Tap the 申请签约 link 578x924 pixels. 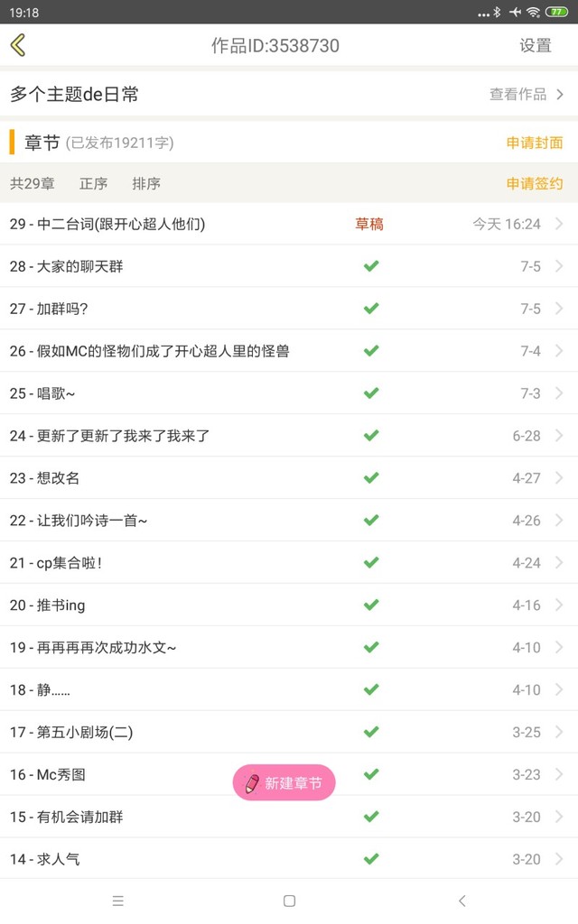tap(535, 184)
